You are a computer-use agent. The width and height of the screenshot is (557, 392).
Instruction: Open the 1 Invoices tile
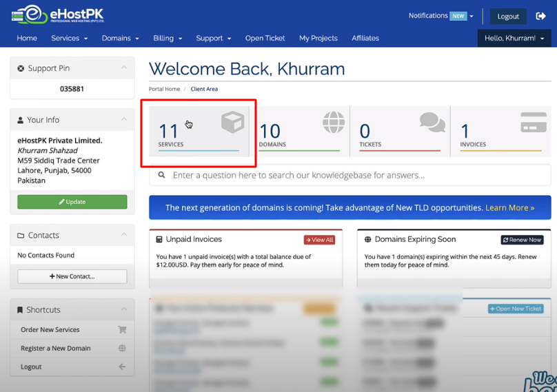point(501,132)
